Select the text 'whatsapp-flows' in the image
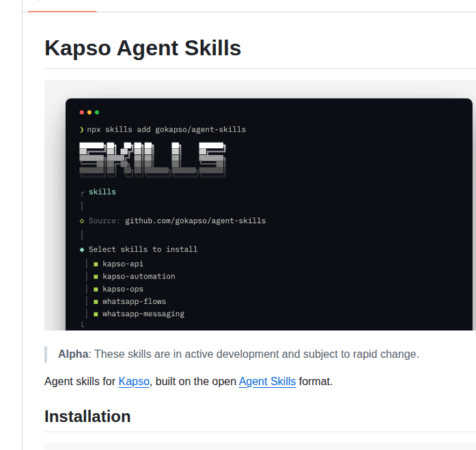Viewport: 476px width, 450px height. 134,302
